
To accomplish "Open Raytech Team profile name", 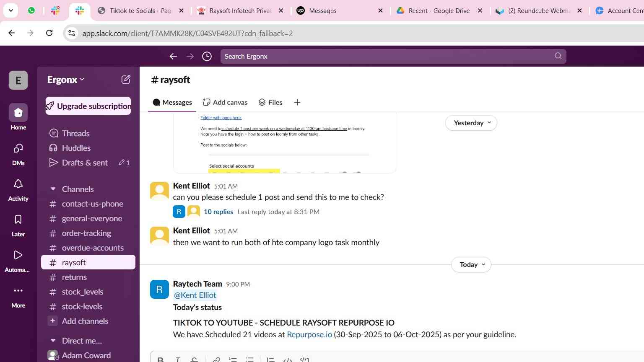I will click(x=197, y=284).
